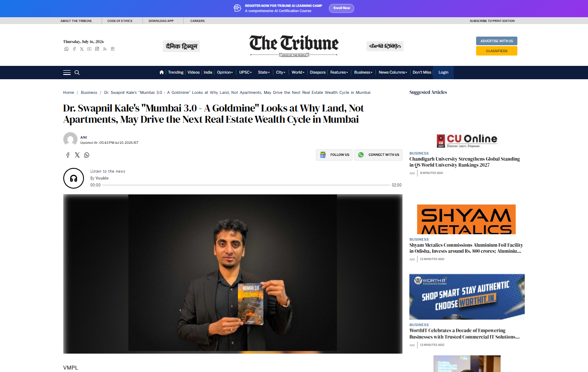Click the 'Updated At : 05:43 PM Jul 10, 2026 IST' text
This screenshot has height=372, width=588.
click(x=109, y=143)
